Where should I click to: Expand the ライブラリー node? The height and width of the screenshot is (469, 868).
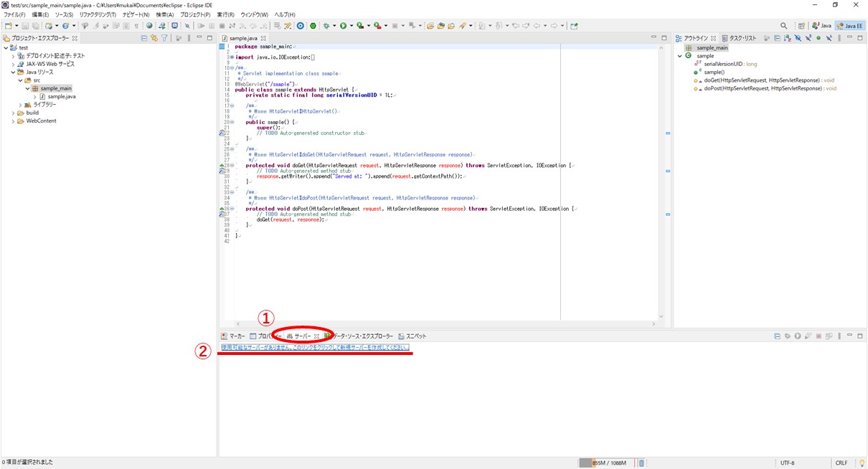click(x=21, y=105)
